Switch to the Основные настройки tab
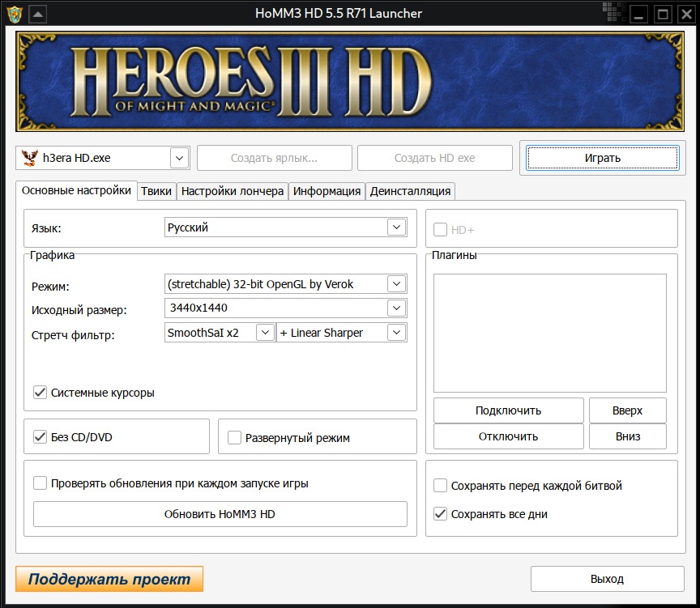 point(76,190)
